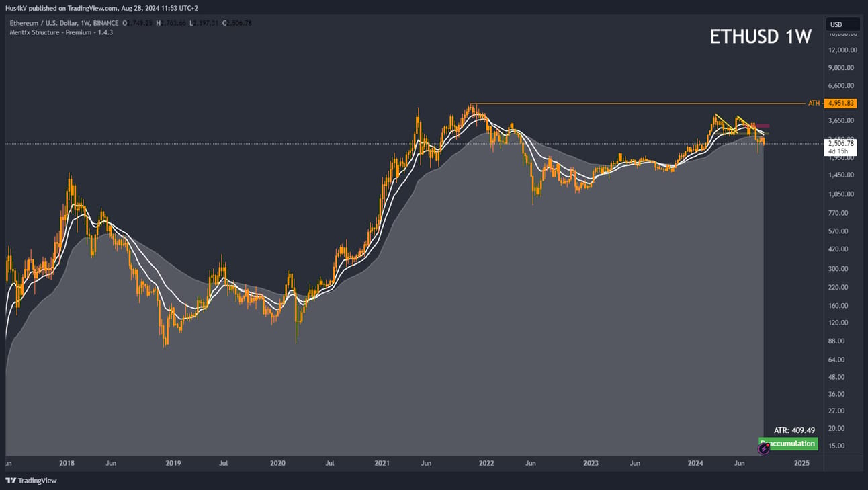This screenshot has width=868, height=490.
Task: Click the 2019 label on time axis
Action: pos(173,463)
